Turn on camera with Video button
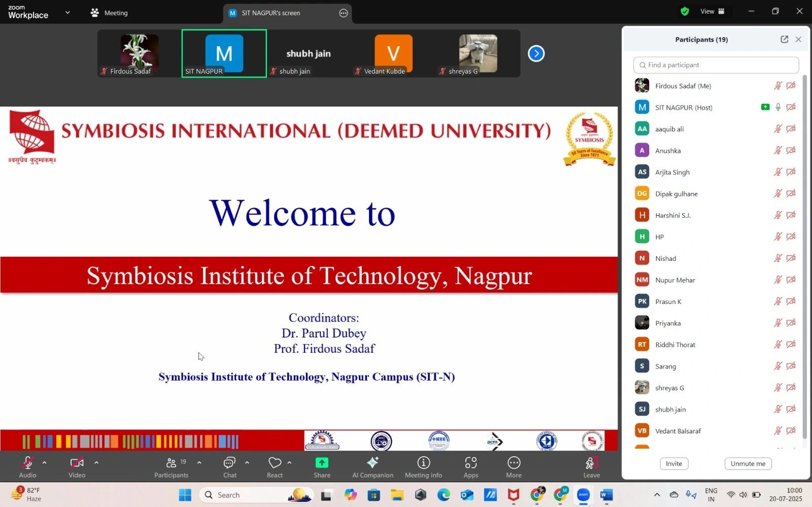812x507 pixels. 77,466
